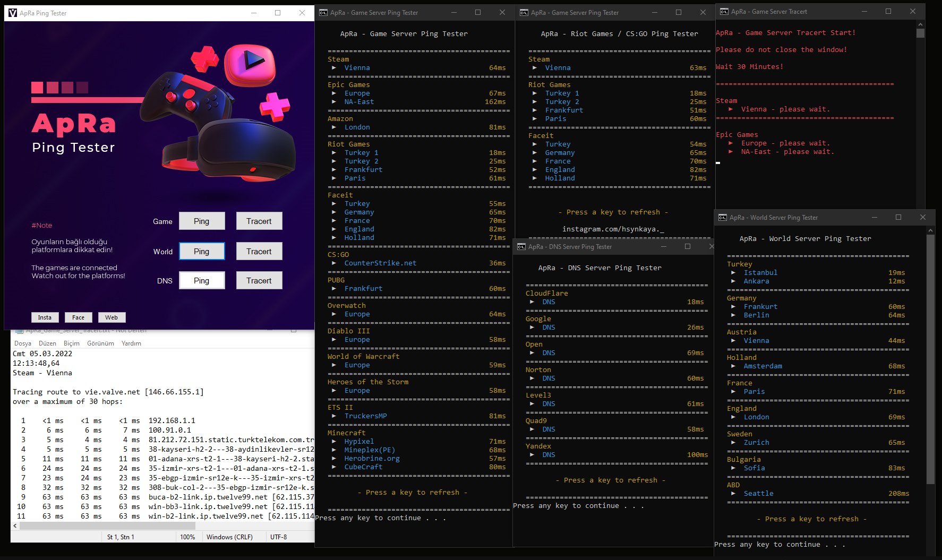Image resolution: width=942 pixels, height=560 pixels.
Task: Click the Game Tracert button
Action: [x=259, y=221]
